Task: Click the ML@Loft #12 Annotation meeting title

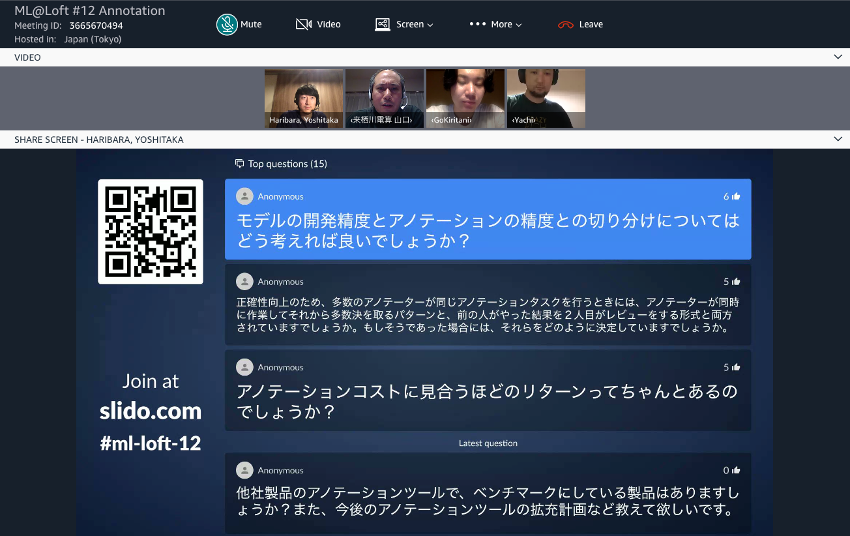Action: [89, 10]
